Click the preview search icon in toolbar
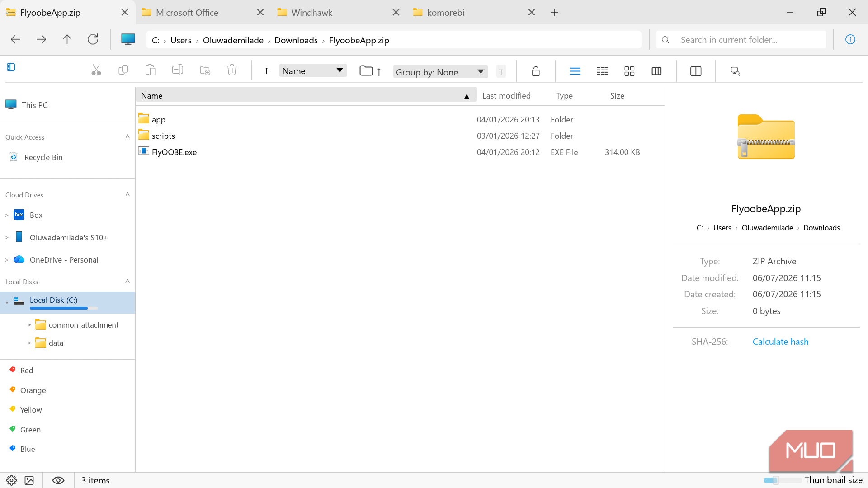Viewport: 868px width, 488px height. (x=735, y=71)
